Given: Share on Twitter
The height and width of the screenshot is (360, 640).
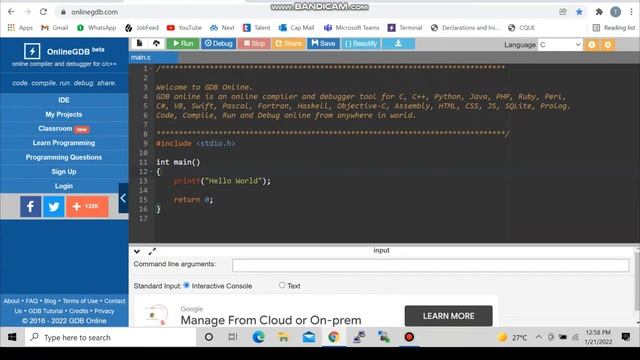Looking at the screenshot, I should tap(53, 207).
